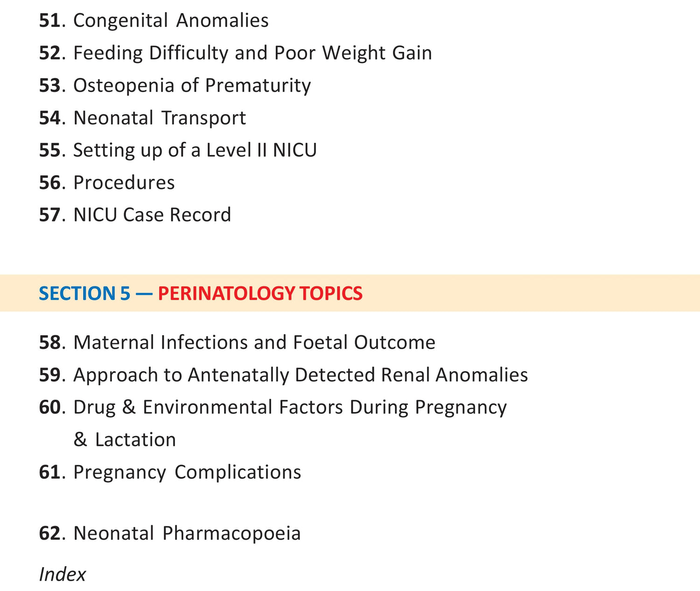Click the bold chapter number 55
Screen dimensions: 700x591
[x=49, y=150]
